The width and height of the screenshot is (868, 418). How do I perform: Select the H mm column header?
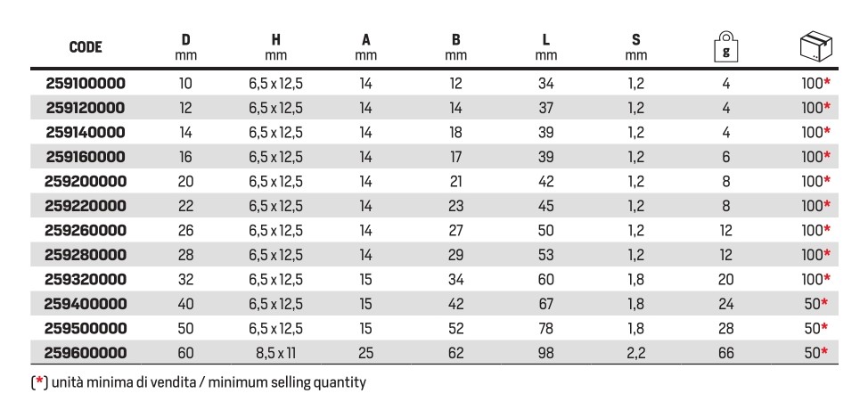(x=275, y=47)
